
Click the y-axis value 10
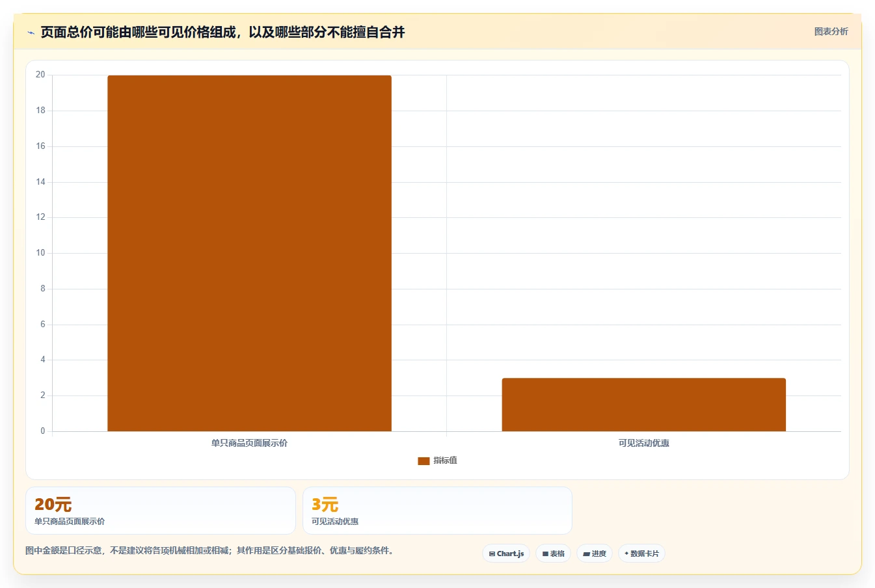[40, 253]
